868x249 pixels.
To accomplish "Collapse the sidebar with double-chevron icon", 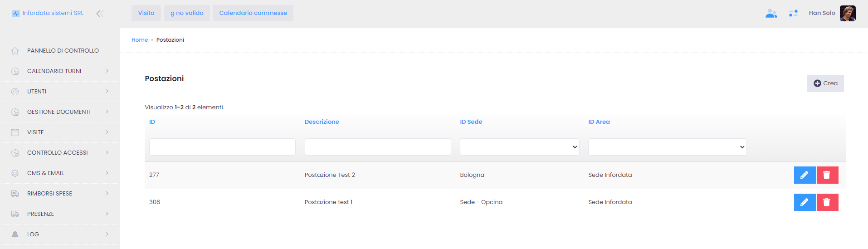I will [x=100, y=14].
